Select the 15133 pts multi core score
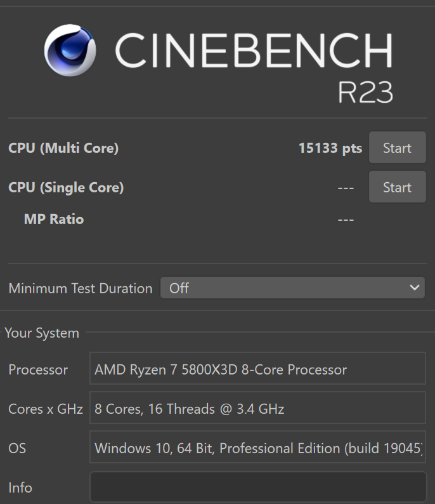The image size is (435, 504). tap(330, 149)
